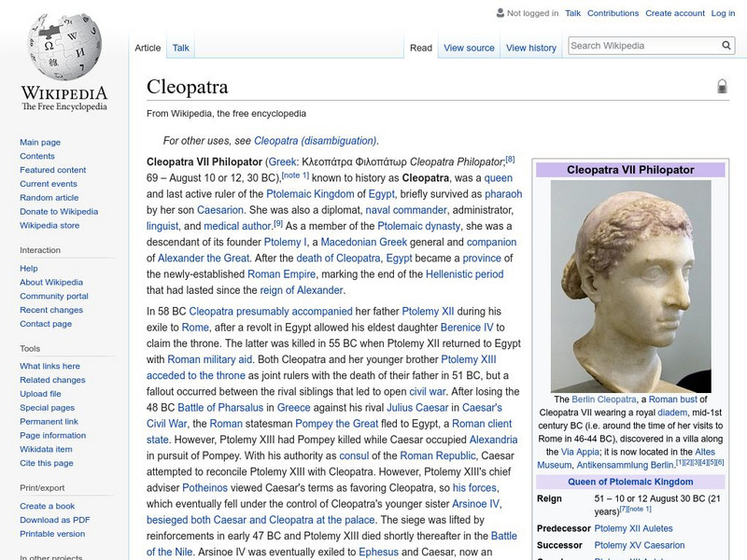The height and width of the screenshot is (560, 747).
Task: Open the article Talk tab next to Article
Action: tap(181, 48)
